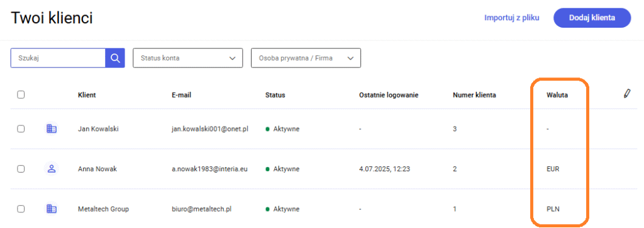This screenshot has height=228, width=644.
Task: Click the company icon beside Metaltech Group
Action: 52,209
